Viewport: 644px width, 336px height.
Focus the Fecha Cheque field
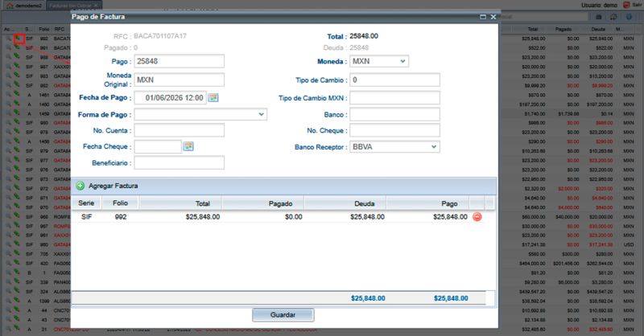coord(158,146)
